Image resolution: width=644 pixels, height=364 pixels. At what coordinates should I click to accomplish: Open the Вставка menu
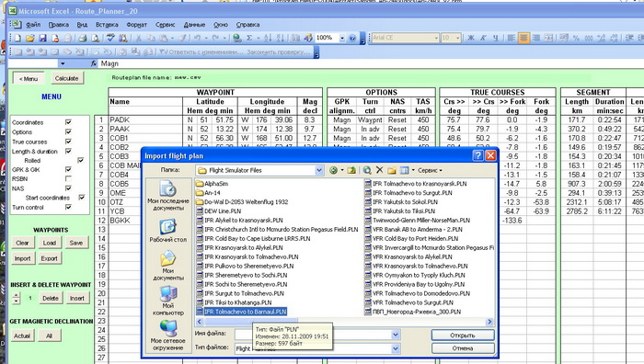107,25
